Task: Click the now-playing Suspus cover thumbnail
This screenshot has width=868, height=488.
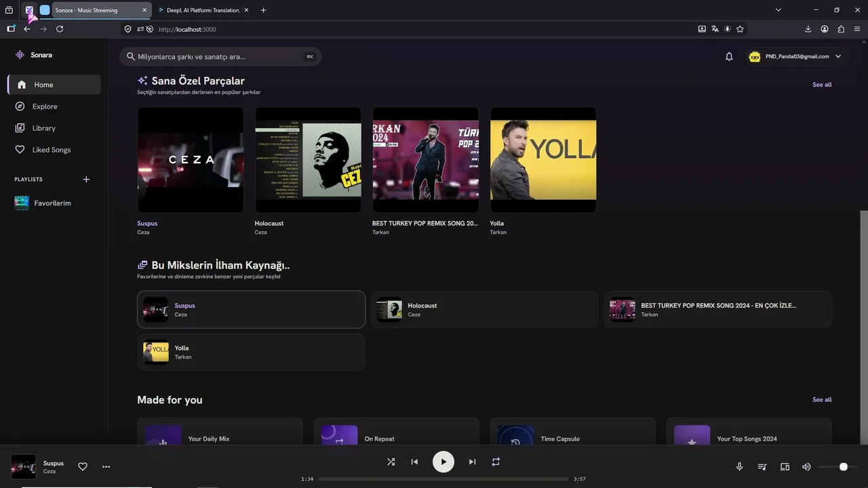Action: (x=24, y=467)
